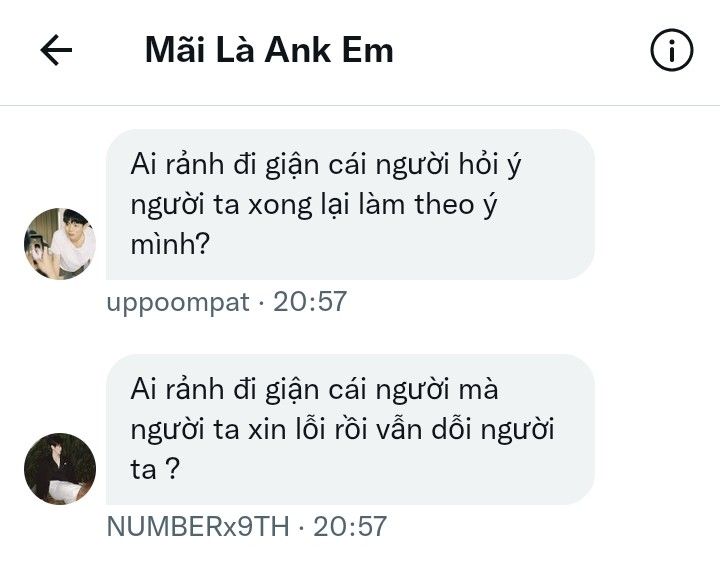Tap the group title Mãi Là Ank Em
This screenshot has width=720, height=564.
[269, 50]
